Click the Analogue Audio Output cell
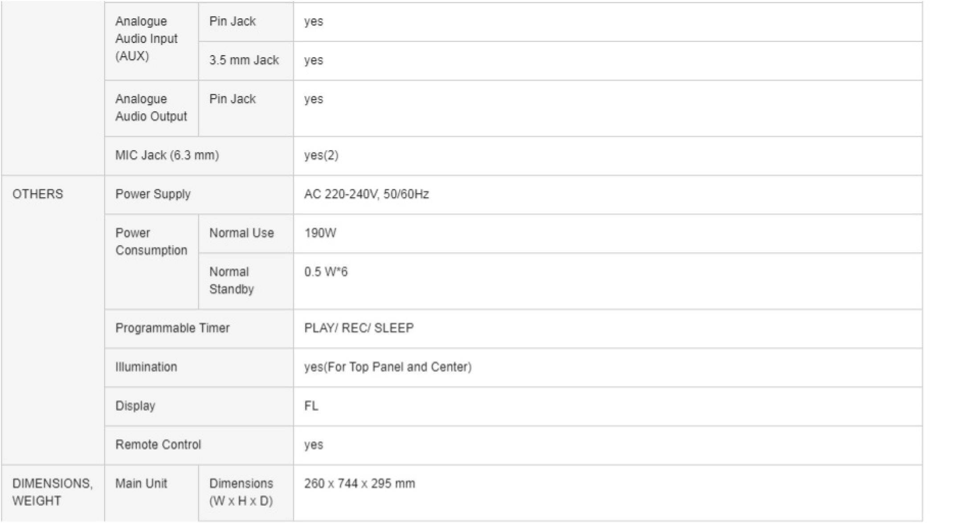 click(151, 107)
